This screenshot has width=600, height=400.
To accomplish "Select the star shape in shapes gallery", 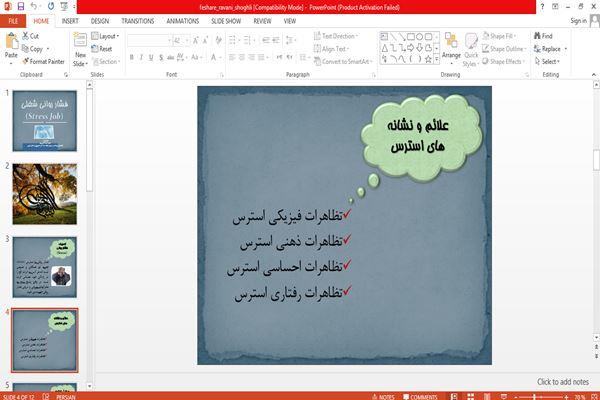I will [428, 59].
